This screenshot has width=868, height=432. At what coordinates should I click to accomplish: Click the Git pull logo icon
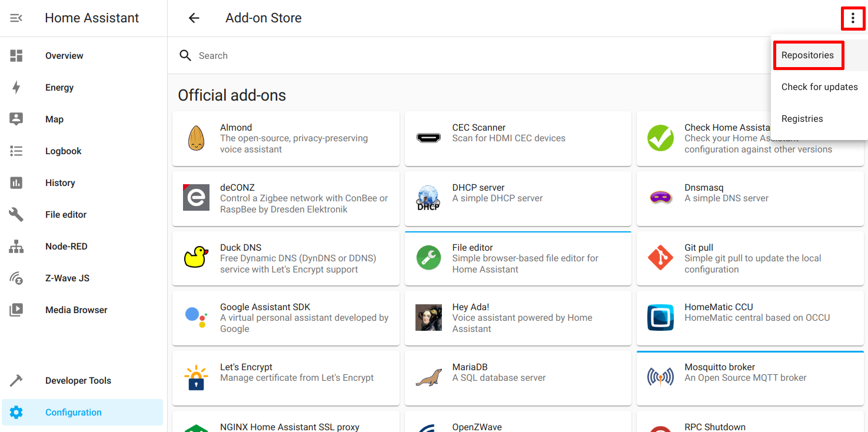click(660, 258)
